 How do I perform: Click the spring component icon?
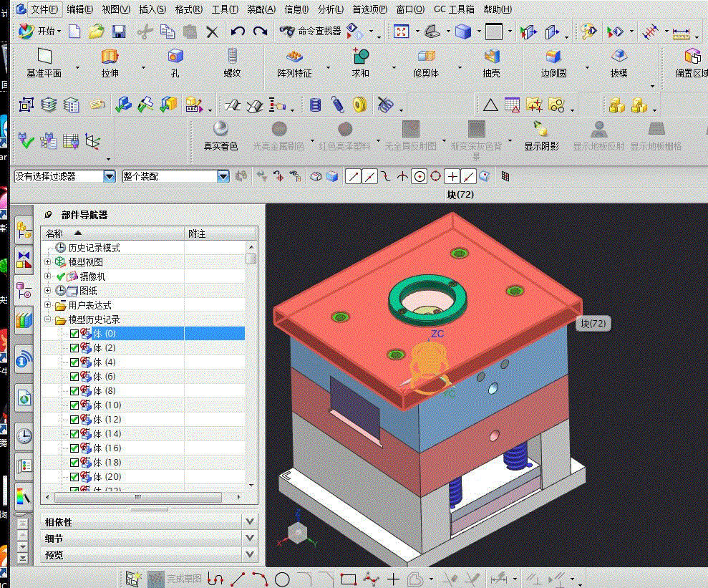point(338,105)
